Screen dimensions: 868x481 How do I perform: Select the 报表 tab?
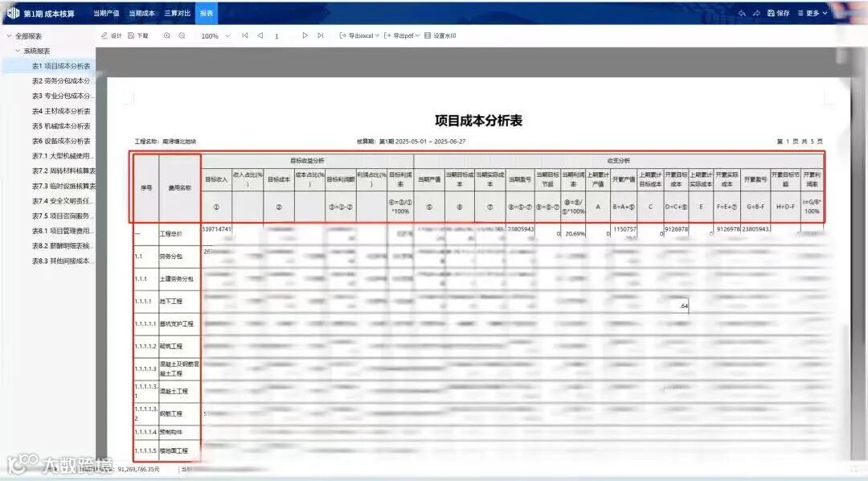click(x=207, y=13)
